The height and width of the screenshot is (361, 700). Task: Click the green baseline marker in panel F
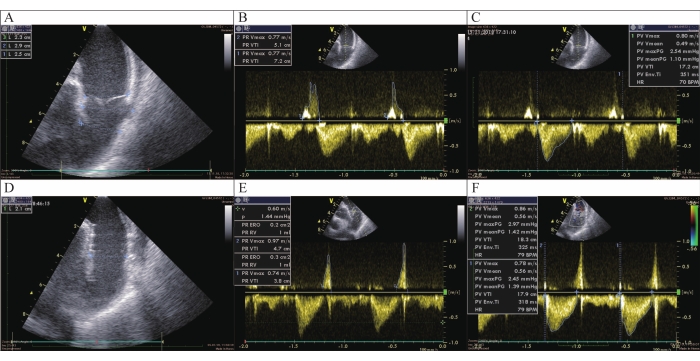tap(679, 292)
